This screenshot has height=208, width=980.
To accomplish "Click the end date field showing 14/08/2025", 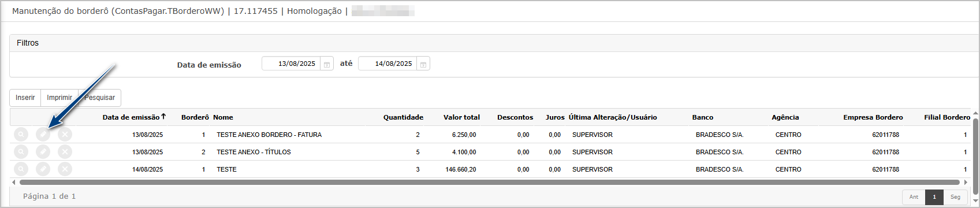I will (387, 64).
